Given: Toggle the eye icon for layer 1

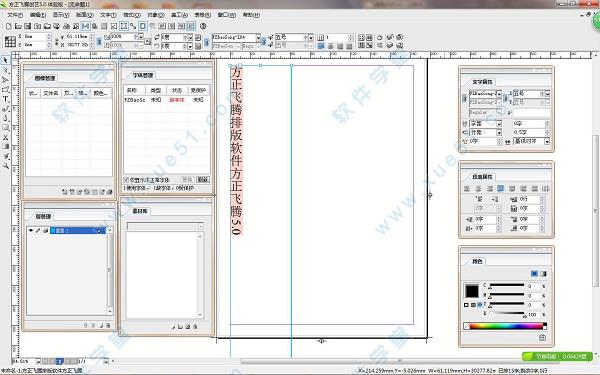Looking at the screenshot, I should tap(31, 230).
